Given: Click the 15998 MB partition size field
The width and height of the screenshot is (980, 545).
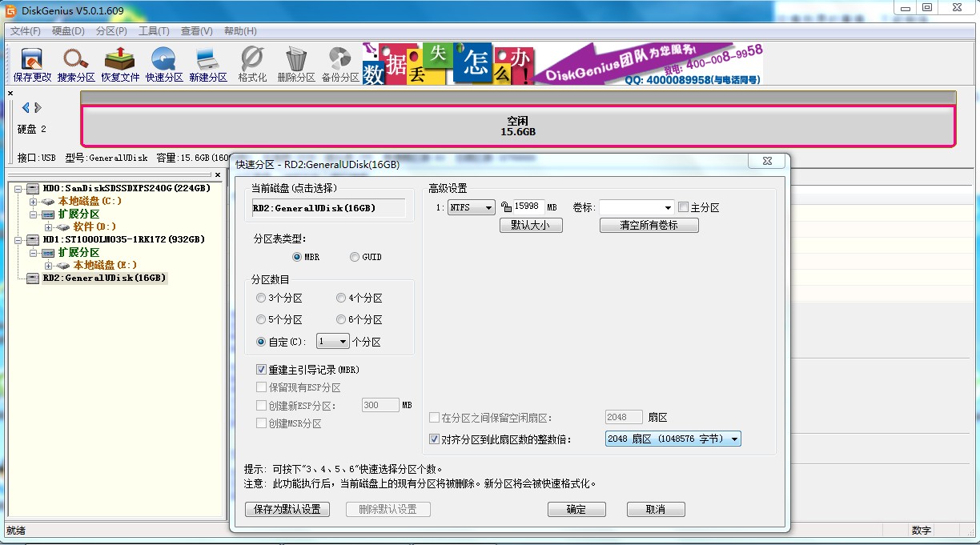Looking at the screenshot, I should point(529,207).
